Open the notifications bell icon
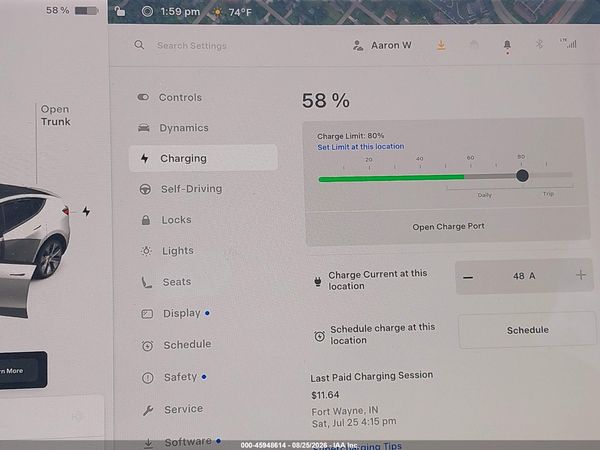This screenshot has width=600, height=450. click(507, 45)
